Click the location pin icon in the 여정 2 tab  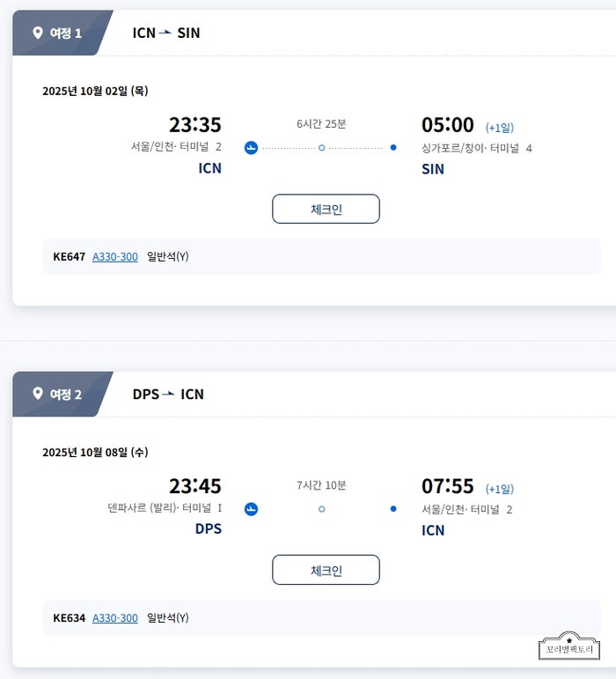click(37, 394)
